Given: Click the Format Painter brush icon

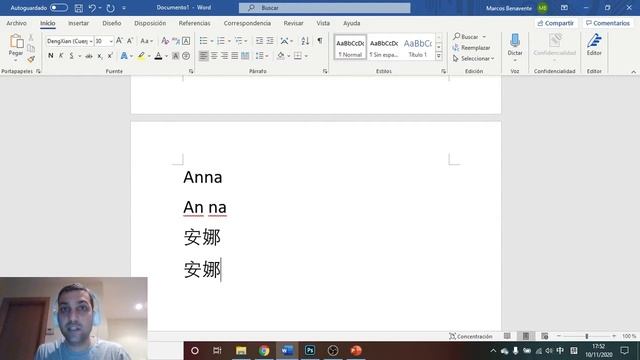Looking at the screenshot, I should tap(31, 60).
